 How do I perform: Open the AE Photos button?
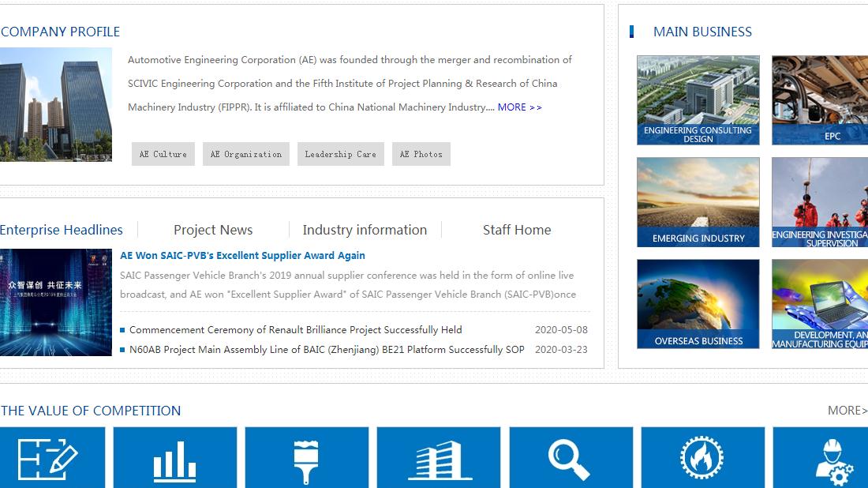[x=421, y=154]
